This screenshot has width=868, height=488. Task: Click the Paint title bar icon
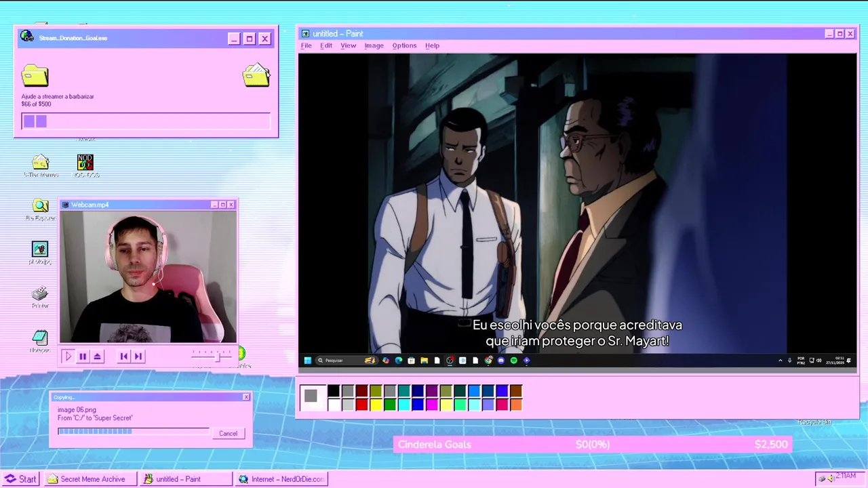306,34
